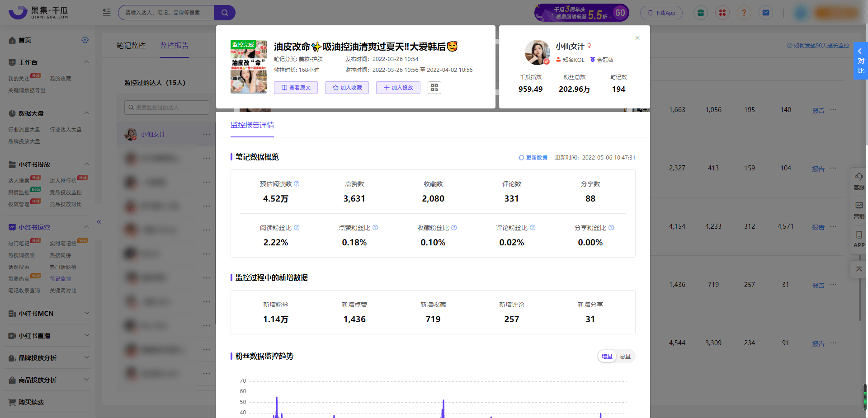Click the search magnifier button in top bar
This screenshot has height=418, width=868.
coord(225,13)
